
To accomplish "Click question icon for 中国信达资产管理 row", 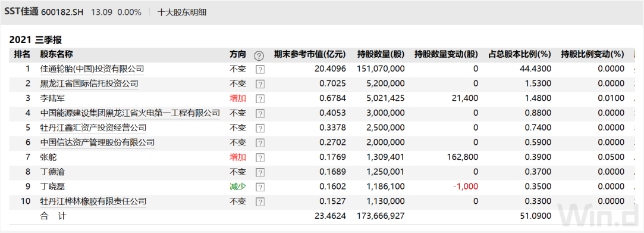I will [260, 143].
